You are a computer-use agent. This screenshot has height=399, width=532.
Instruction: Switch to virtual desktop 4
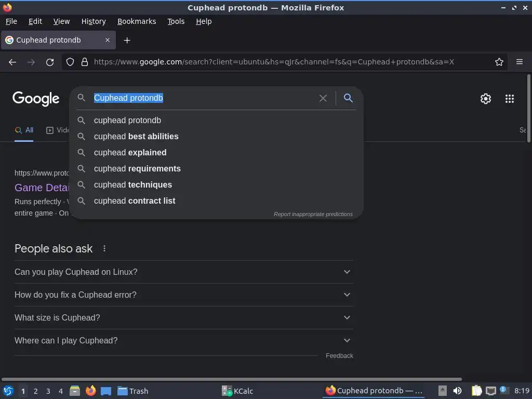tap(61, 391)
